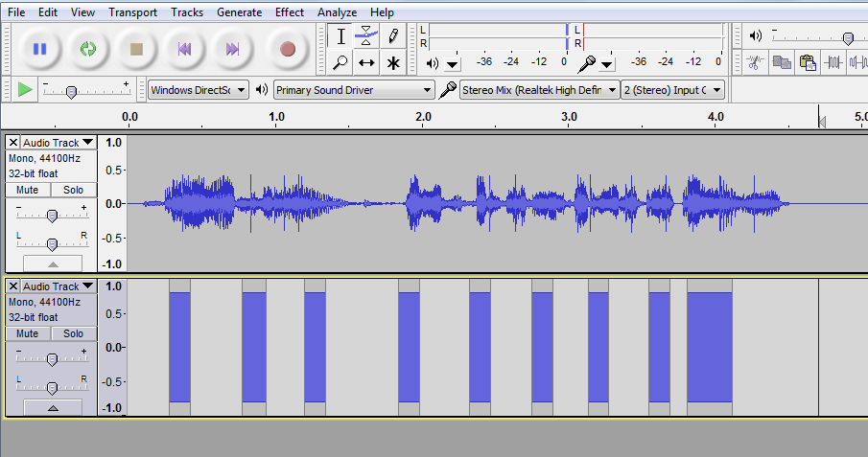868x457 pixels.
Task: Skip to start of project
Action: [x=184, y=49]
